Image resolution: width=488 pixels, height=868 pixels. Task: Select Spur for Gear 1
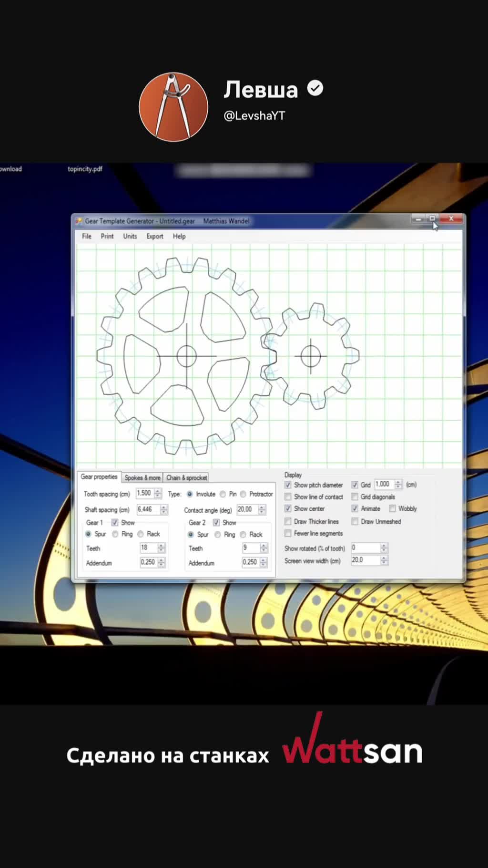[x=88, y=534]
